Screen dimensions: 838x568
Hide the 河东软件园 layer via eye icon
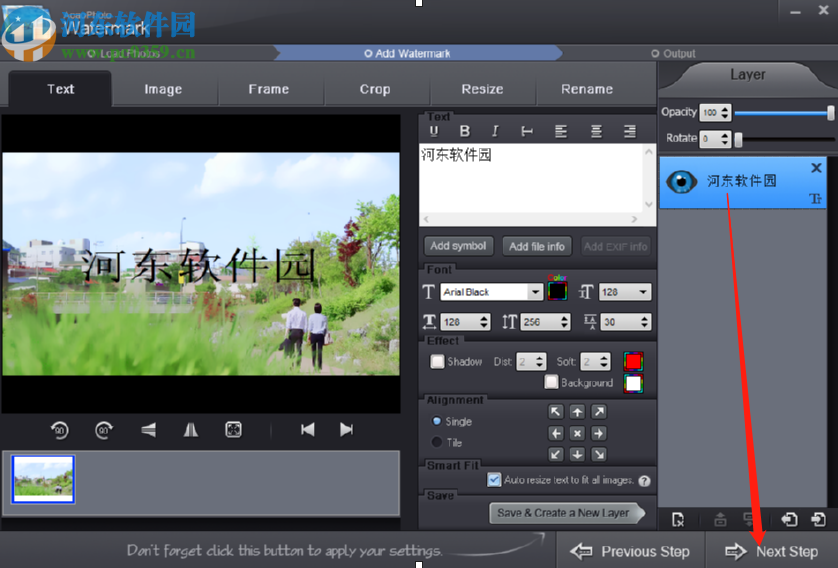click(x=682, y=181)
